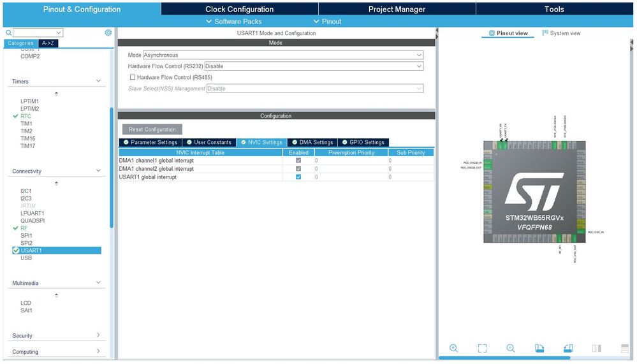Collapse the Connectivity category
637x364 pixels.
tap(98, 171)
